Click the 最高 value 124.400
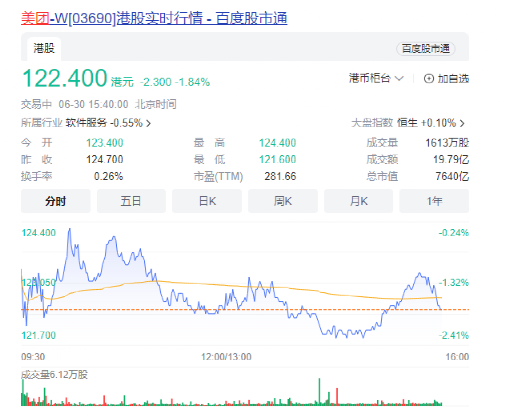 coord(278,143)
